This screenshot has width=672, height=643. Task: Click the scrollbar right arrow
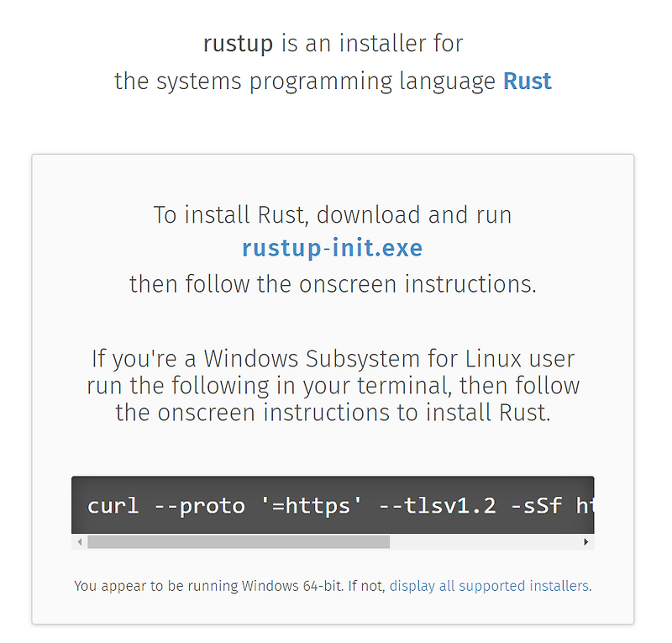click(586, 542)
